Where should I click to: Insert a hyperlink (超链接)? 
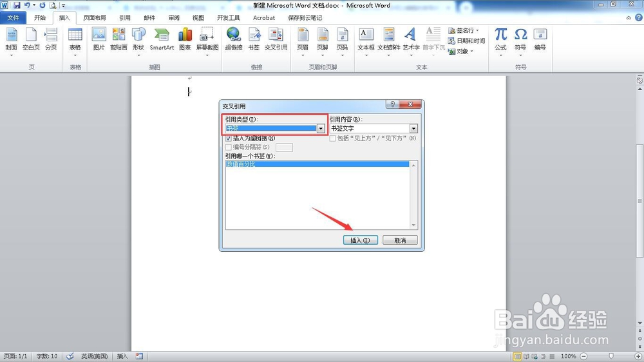[x=234, y=40]
